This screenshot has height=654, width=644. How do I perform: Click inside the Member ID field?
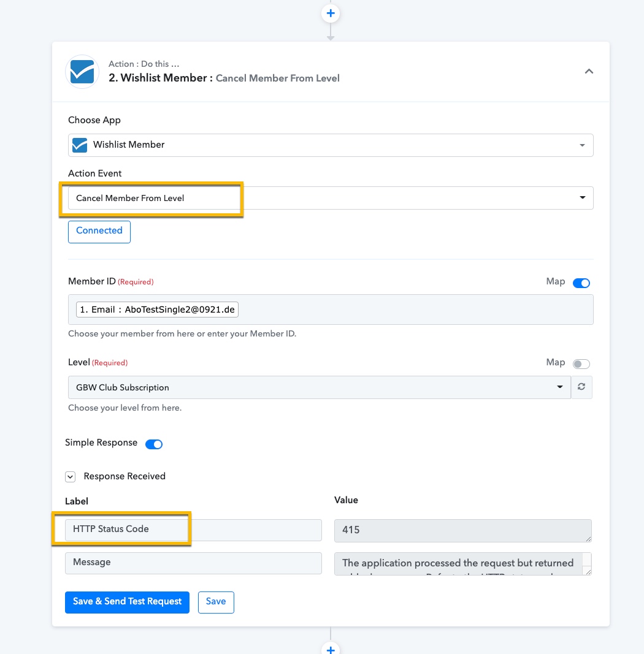point(331,310)
